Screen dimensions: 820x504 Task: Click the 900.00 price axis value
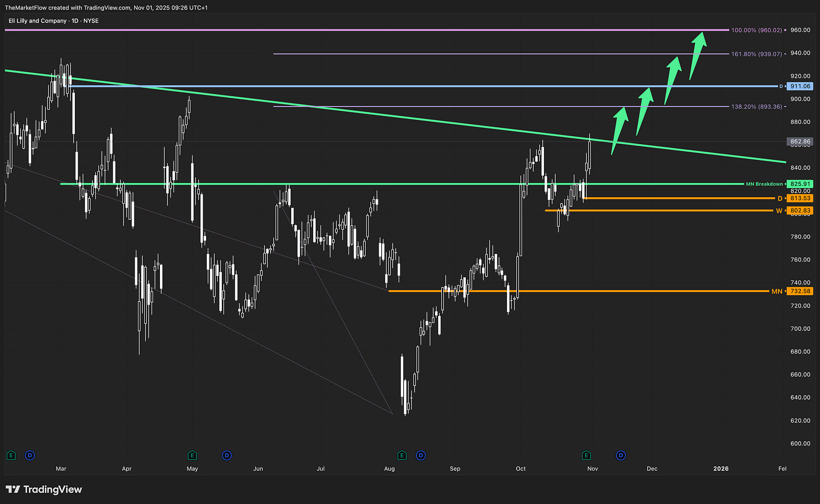800,99
